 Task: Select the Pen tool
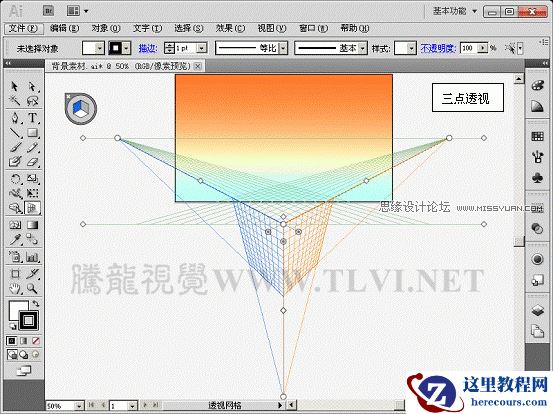point(14,118)
